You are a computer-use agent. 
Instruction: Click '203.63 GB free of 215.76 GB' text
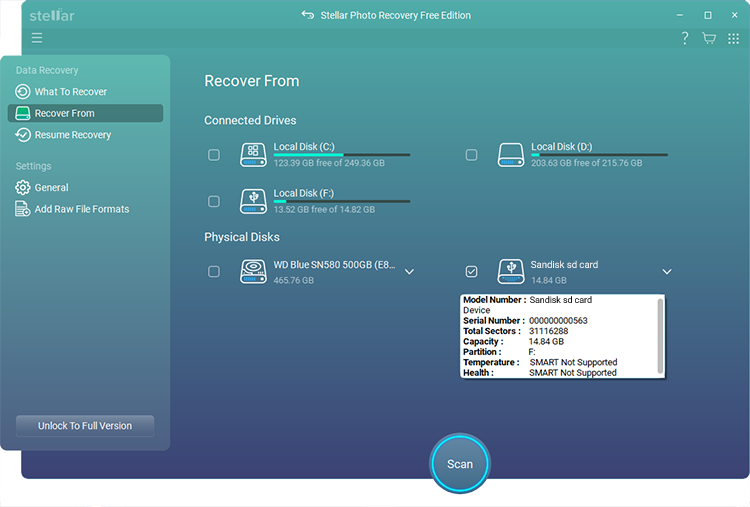(587, 163)
